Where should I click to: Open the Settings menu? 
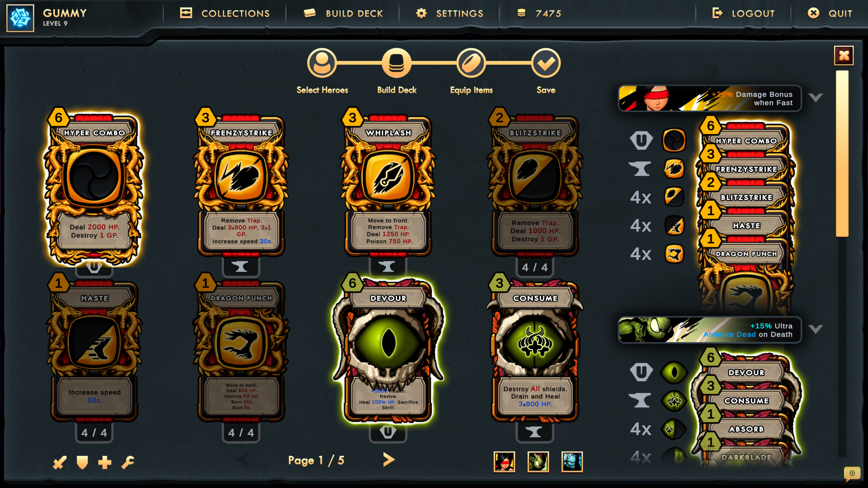tap(450, 14)
